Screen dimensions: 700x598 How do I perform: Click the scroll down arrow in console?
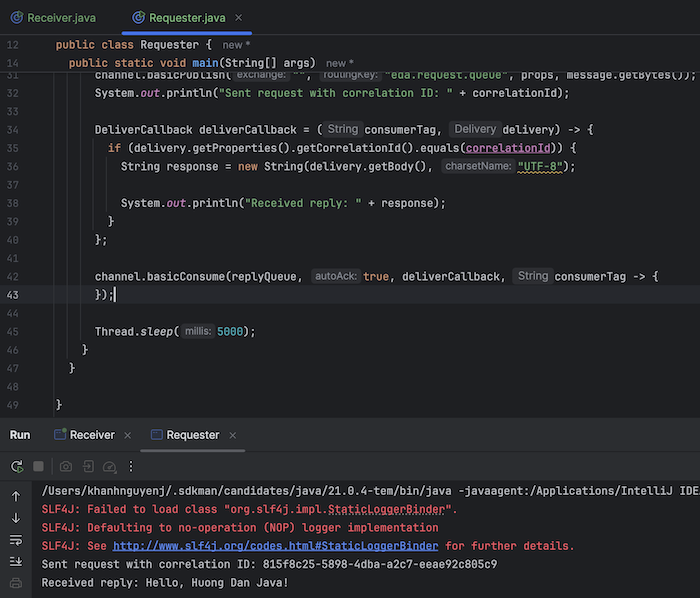(x=16, y=518)
